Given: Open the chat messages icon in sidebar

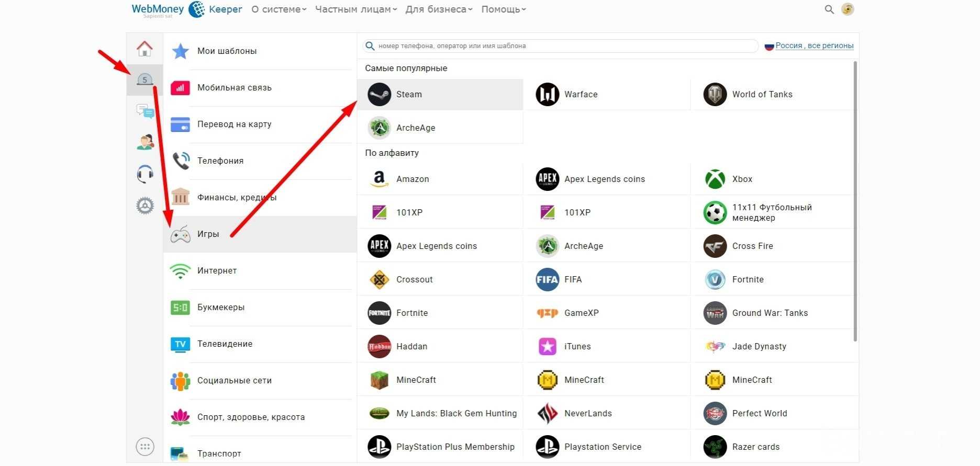Looking at the screenshot, I should tap(144, 111).
